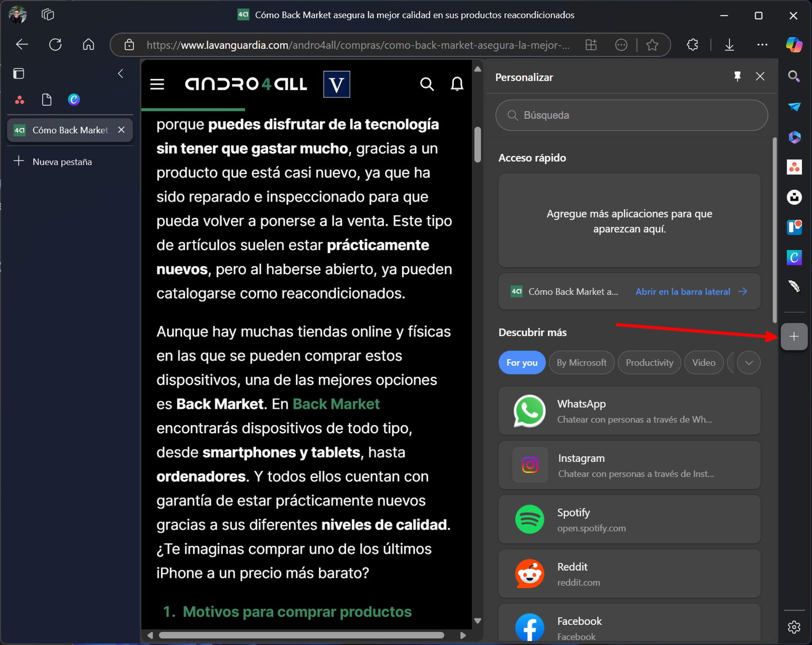812x645 pixels.
Task: Open Telegram paper plane sidebar app
Action: [794, 107]
